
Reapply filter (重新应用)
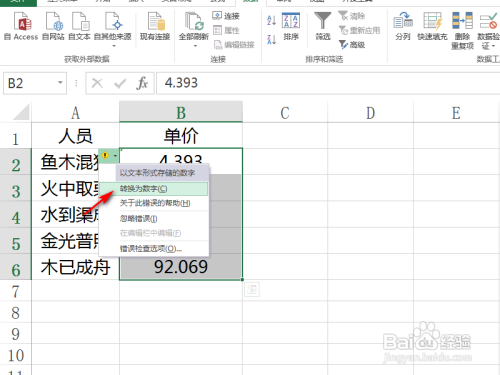pyautogui.click(x=359, y=30)
